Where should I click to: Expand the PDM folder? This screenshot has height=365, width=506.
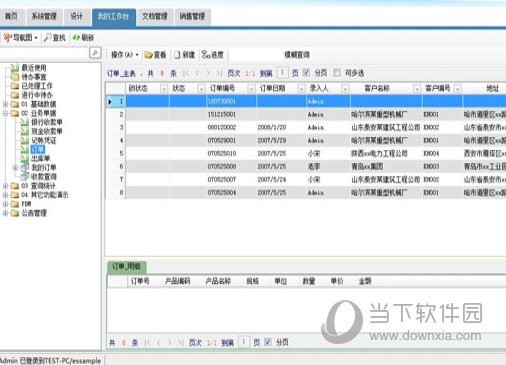pos(5,204)
